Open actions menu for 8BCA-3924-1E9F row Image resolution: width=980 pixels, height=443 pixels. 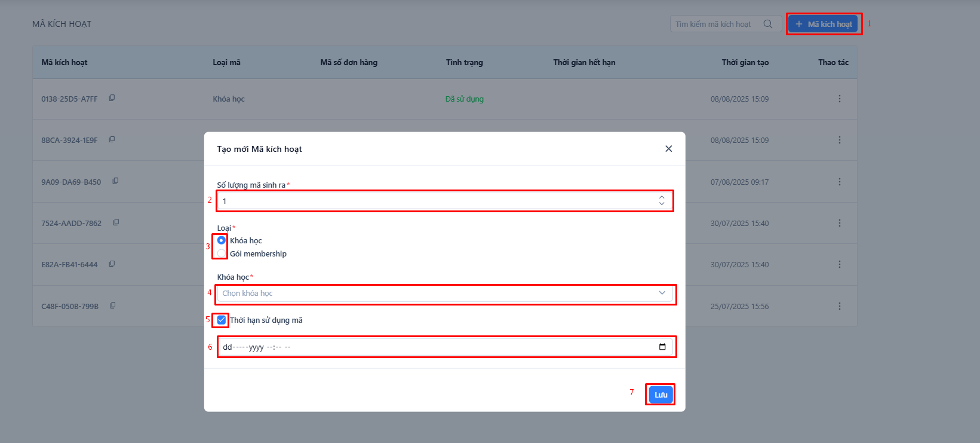(x=839, y=140)
